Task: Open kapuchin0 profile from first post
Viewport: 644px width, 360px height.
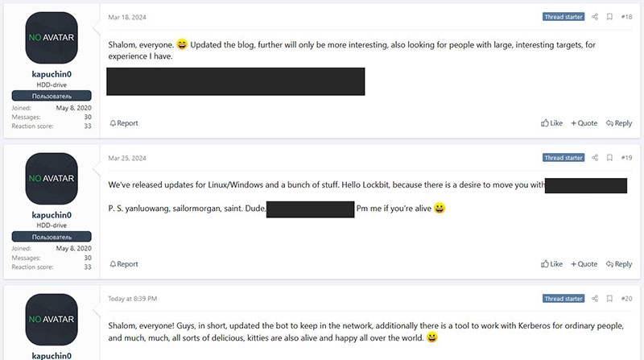Action: (52, 74)
